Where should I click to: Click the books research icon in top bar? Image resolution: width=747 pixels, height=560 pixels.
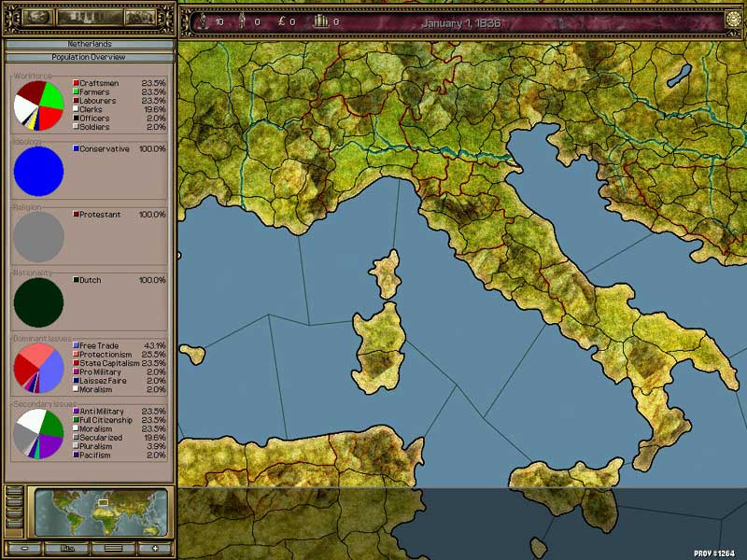(x=318, y=21)
